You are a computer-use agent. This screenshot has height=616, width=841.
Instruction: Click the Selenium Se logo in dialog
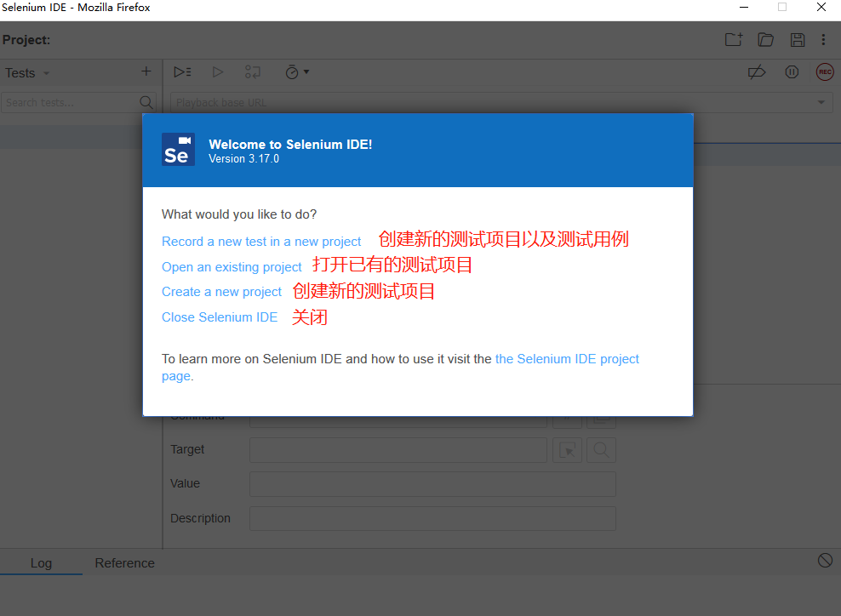[x=178, y=150]
